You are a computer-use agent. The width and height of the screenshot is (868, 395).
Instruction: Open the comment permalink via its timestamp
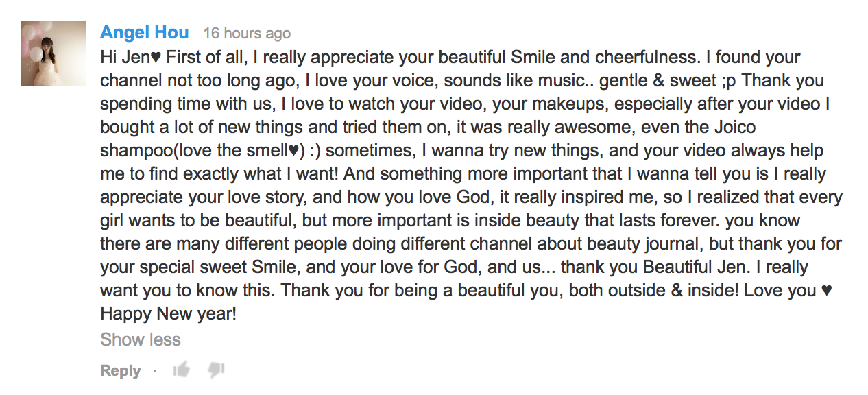tap(247, 34)
